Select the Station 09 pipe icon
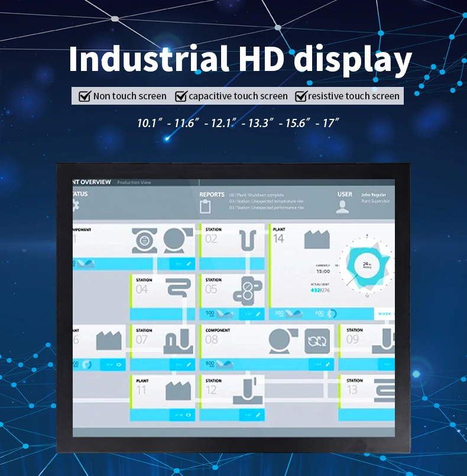Viewport: 467px width, 476px height. (384, 342)
